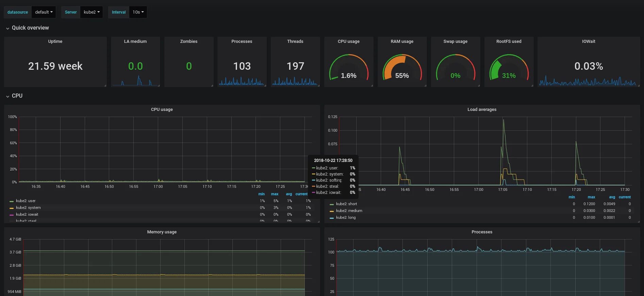Sort CPU usage legend by min
Viewport: 644px width, 296px height.
[x=262, y=194]
